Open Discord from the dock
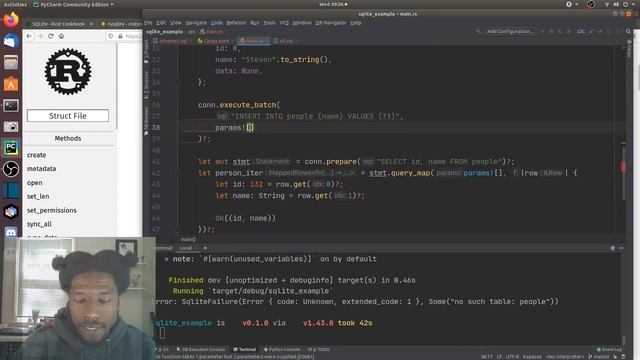The height and width of the screenshot is (360, 640). 11,232
